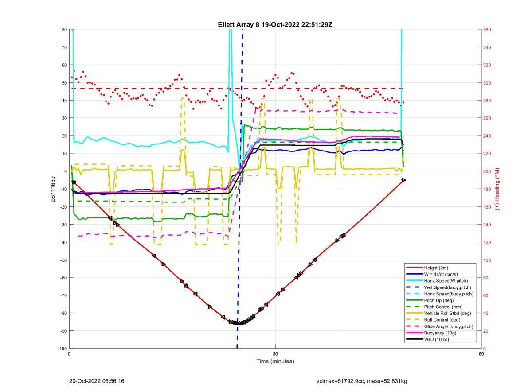Screen dimensions: 532x392
Task: Click the 'Horiz Speed(W,pitch)' legend label
Action: 446,281
